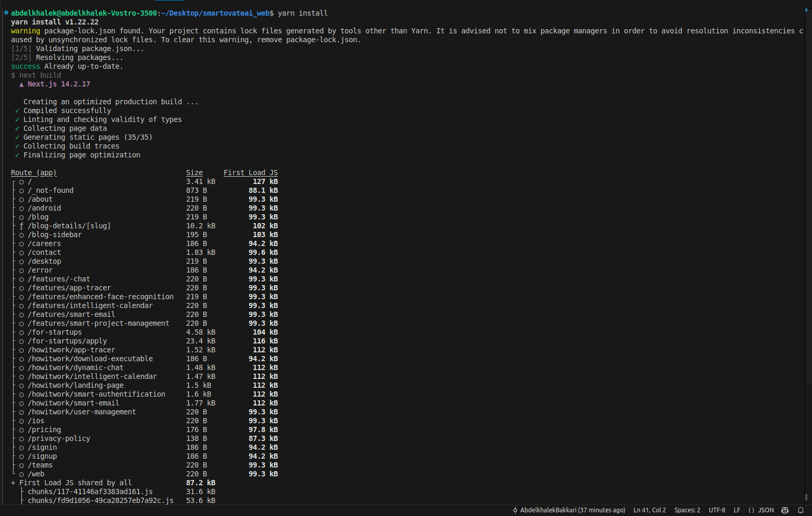
Task: Click the '/pricing' route
Action: click(44, 429)
